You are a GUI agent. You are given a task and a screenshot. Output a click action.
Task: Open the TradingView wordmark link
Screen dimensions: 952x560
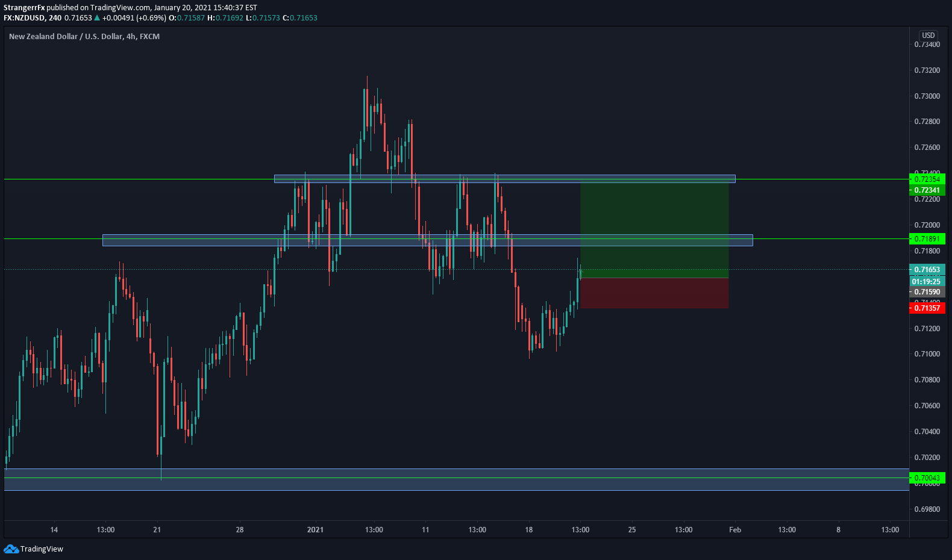[x=42, y=549]
